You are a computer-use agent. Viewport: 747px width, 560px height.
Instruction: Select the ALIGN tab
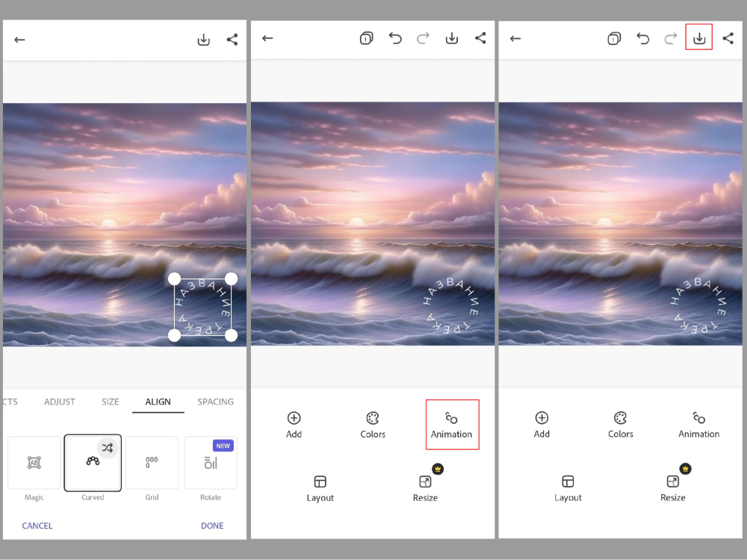(158, 402)
